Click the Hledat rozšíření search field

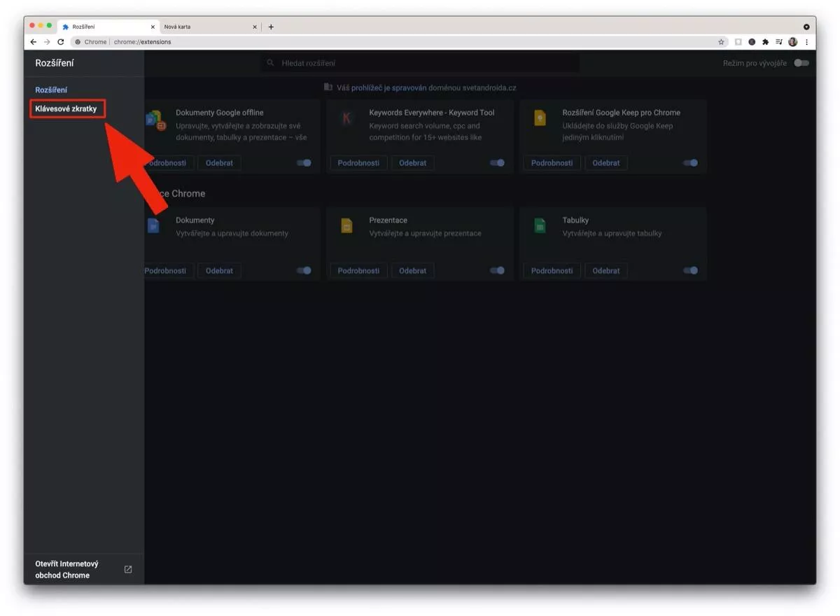click(x=420, y=63)
